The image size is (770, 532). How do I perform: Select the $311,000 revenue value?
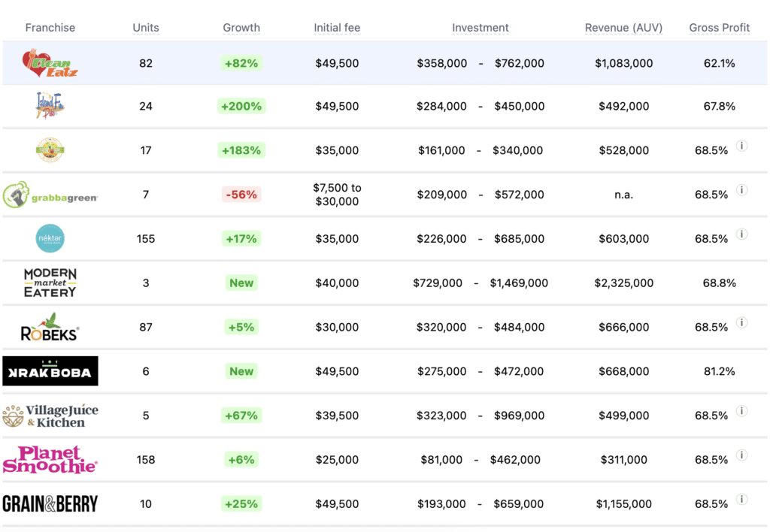[623, 459]
